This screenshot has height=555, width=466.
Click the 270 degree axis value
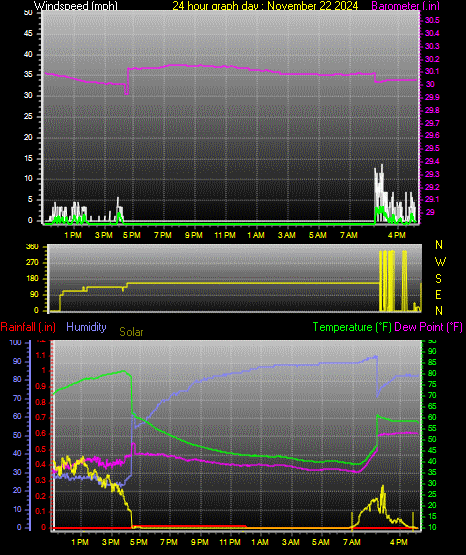(32, 263)
